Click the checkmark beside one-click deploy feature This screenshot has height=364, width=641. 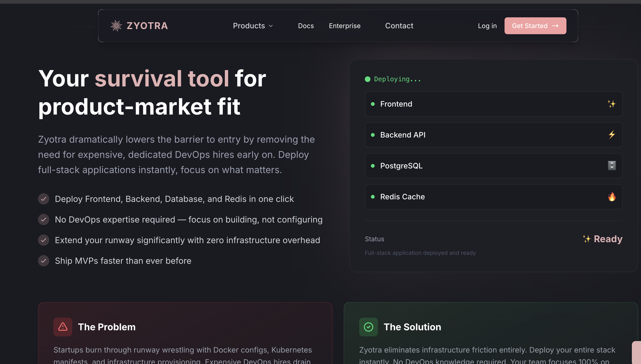coord(44,199)
